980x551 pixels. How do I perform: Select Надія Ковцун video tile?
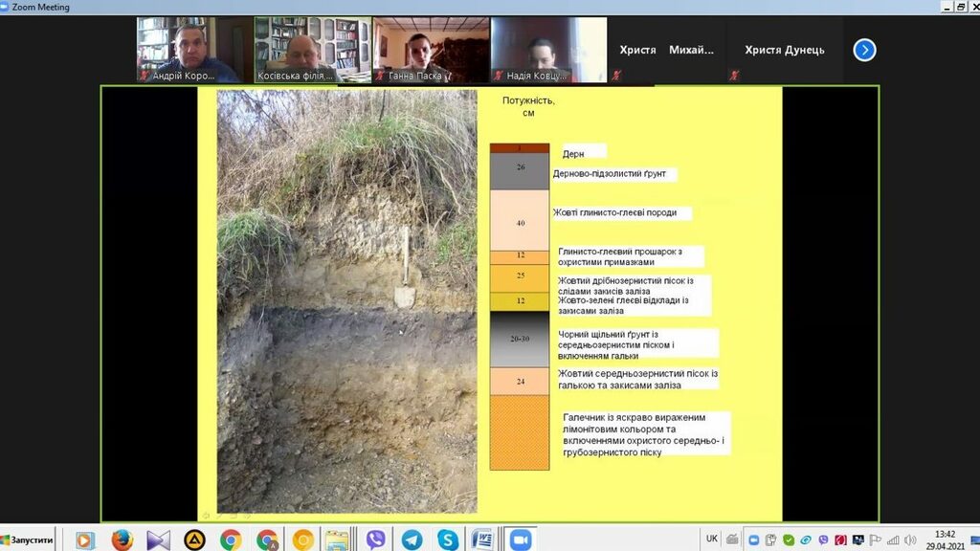coord(548,50)
